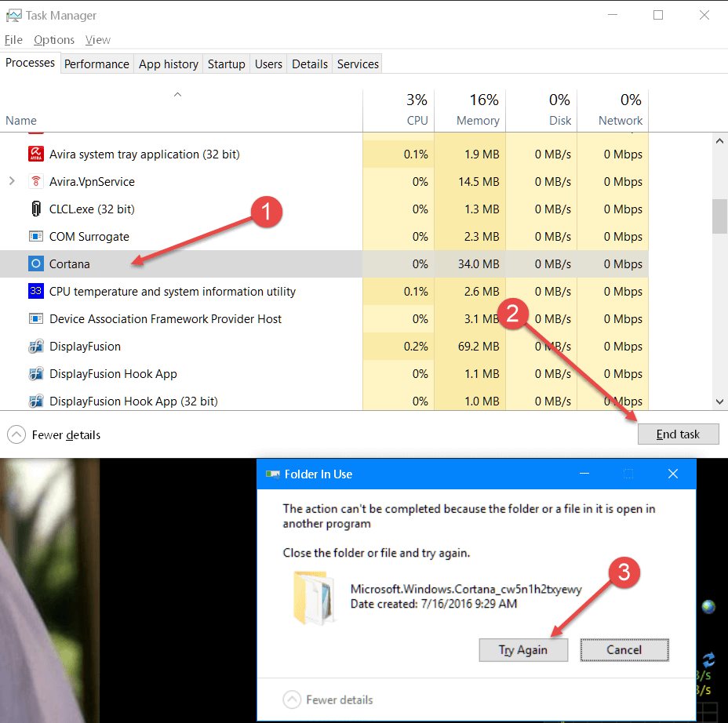Click the Task Manager title bar icon
The image size is (728, 723).
(x=13, y=16)
